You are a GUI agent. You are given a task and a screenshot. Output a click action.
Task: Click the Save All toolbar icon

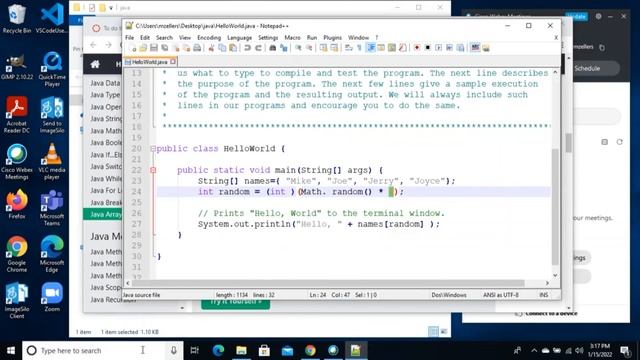tap(164, 48)
